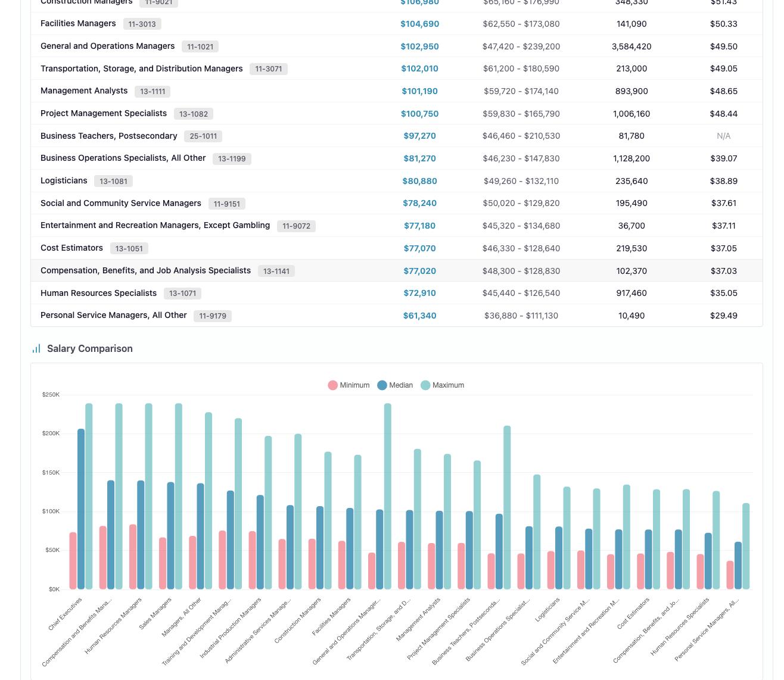Screen dimensions: 784x680
Task: Click General and Operations Managers maximum bar
Action: point(388,496)
